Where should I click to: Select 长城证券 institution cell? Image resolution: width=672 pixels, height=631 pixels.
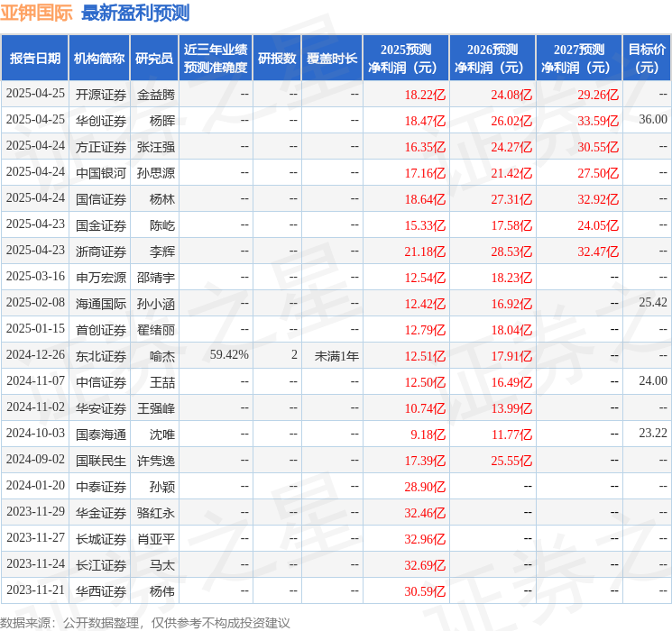[101, 538]
